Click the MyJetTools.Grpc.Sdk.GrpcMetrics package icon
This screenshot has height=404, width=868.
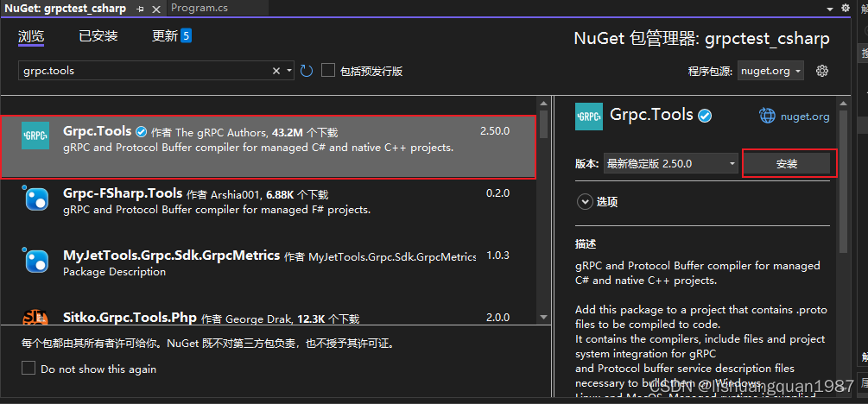(x=35, y=261)
